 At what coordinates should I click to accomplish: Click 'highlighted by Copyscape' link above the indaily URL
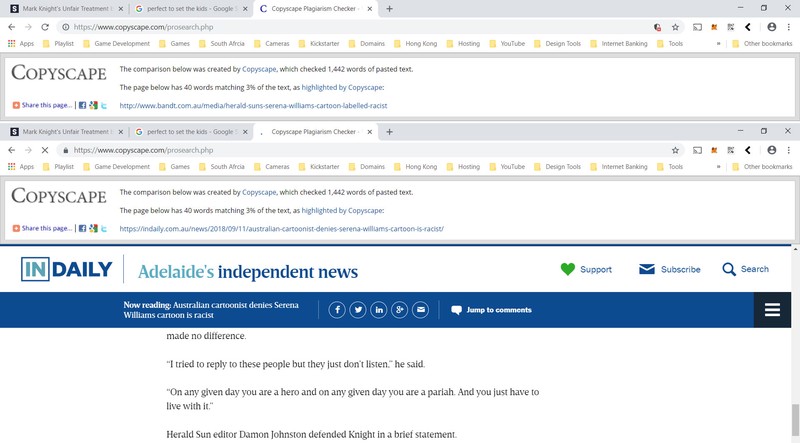pos(342,210)
